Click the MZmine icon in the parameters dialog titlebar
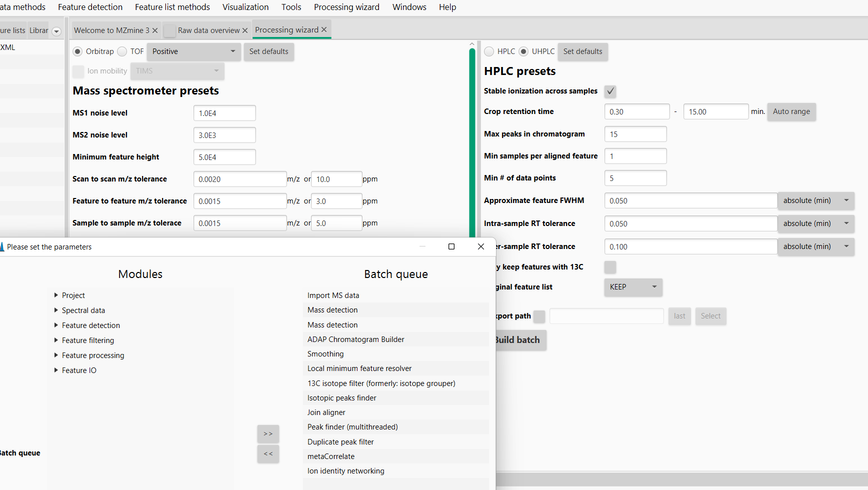The image size is (868, 490). click(2, 246)
